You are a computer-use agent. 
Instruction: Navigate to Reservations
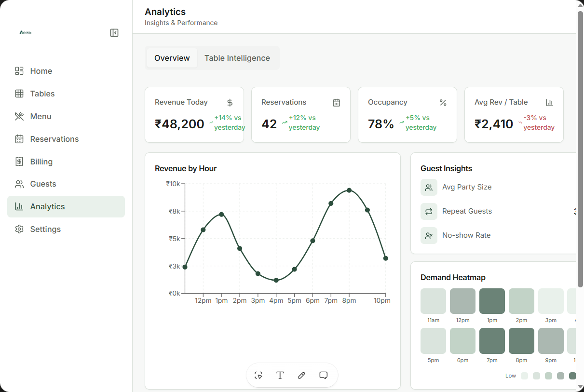tap(66, 139)
